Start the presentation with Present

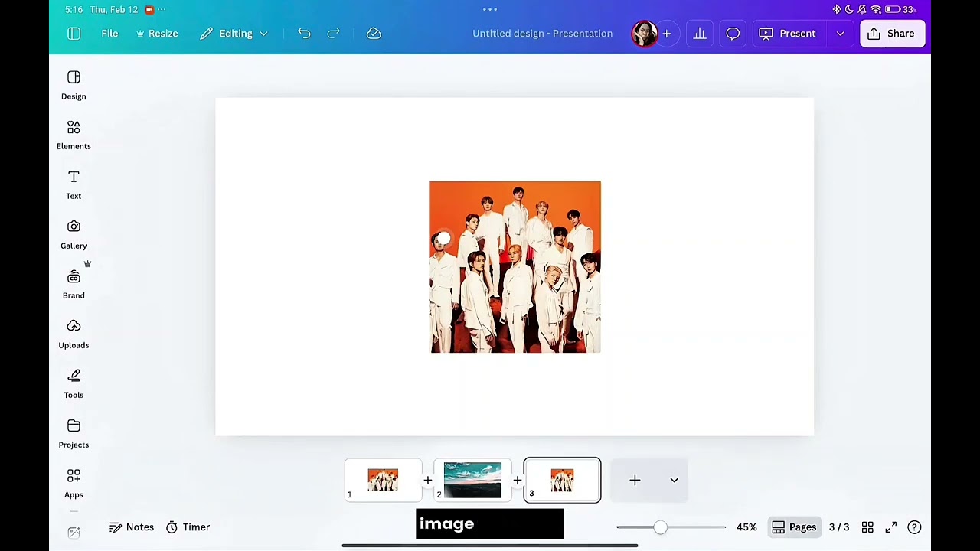tap(787, 34)
